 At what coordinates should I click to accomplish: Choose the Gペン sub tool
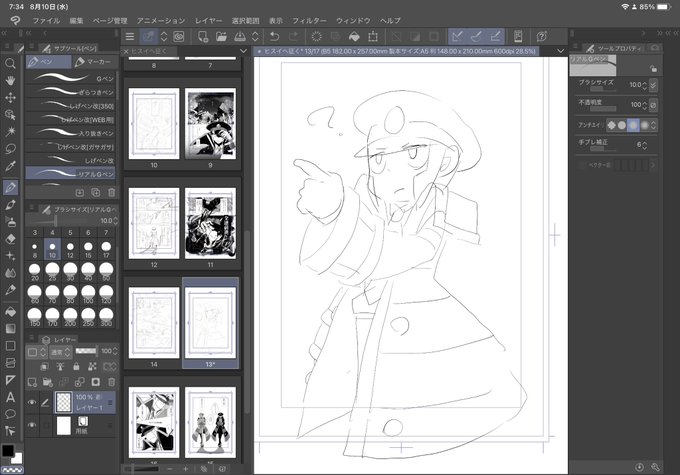click(x=71, y=78)
